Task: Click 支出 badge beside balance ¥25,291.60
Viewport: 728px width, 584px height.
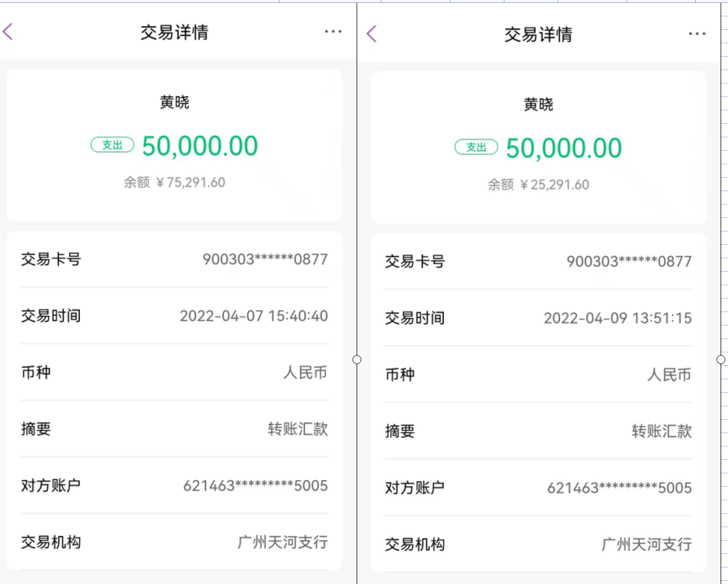Action: point(476,147)
